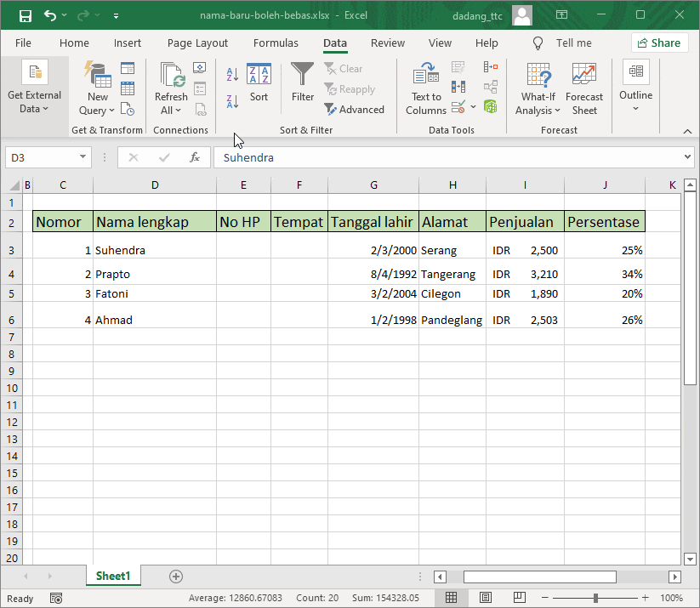The width and height of the screenshot is (700, 608).
Task: Open the Review ribbon tab
Action: (387, 43)
